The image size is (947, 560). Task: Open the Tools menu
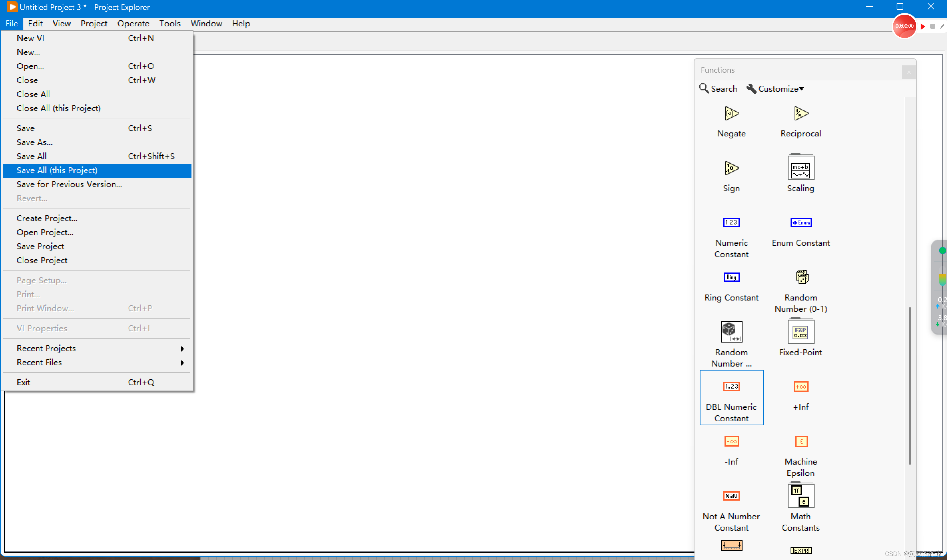pos(170,23)
